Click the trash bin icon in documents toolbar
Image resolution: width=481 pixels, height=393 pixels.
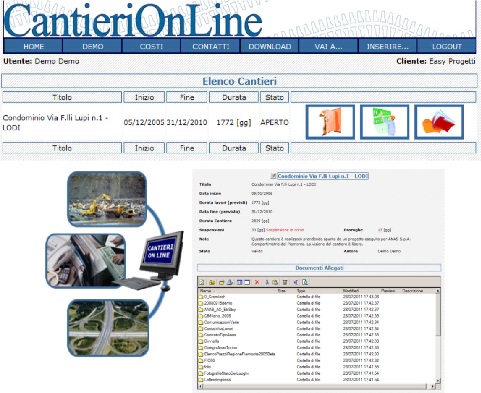(x=285, y=282)
